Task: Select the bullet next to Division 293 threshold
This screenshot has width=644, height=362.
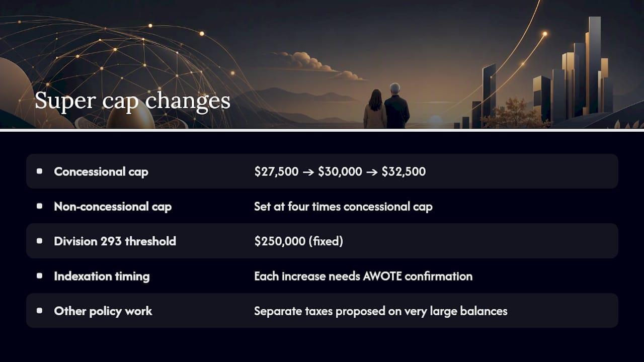Action: pyautogui.click(x=40, y=241)
